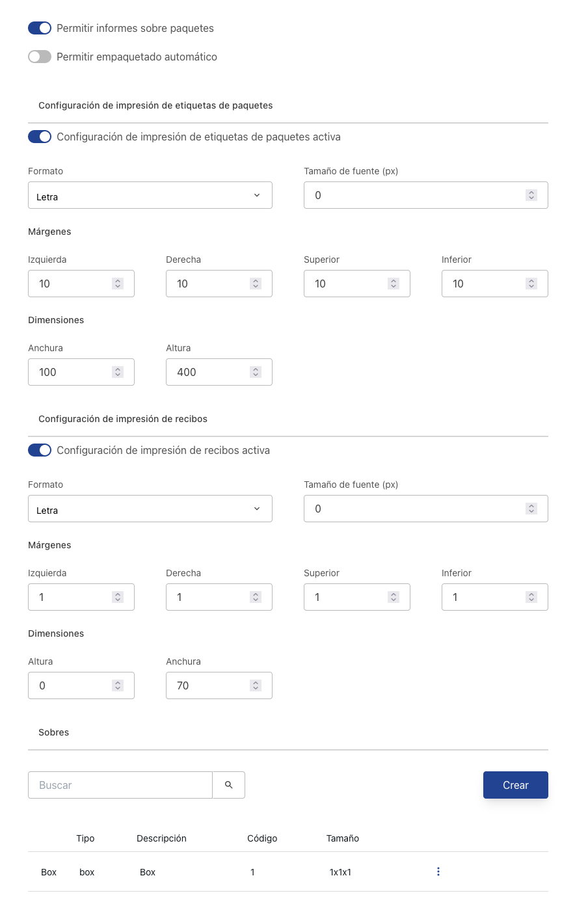This screenshot has height=917, width=588.
Task: Toggle package label printing configuration switch
Action: (40, 137)
